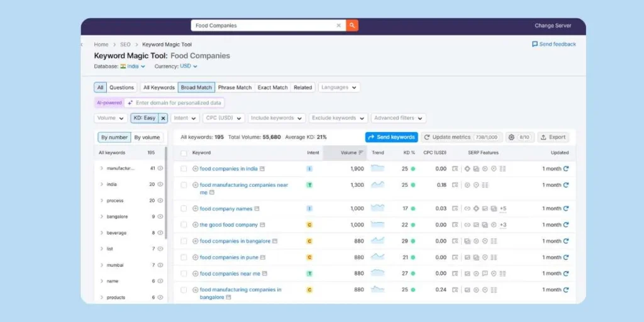Refresh metrics for food companies in india

pos(566,169)
